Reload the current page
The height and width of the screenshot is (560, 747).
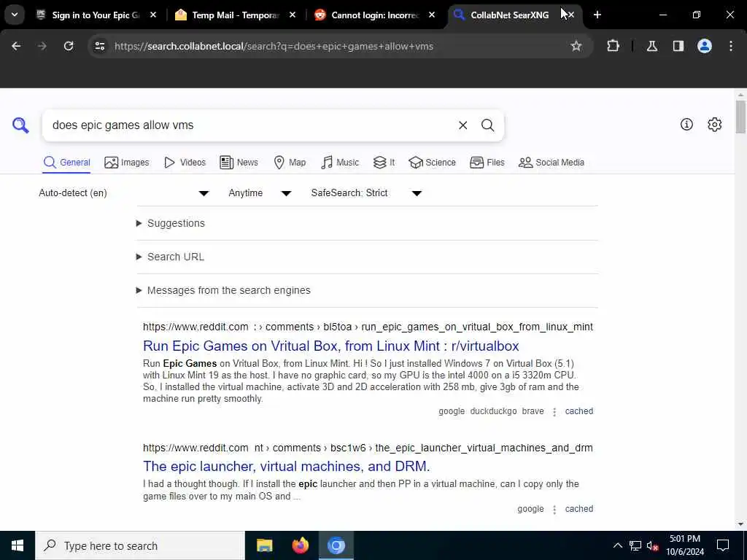(x=69, y=46)
